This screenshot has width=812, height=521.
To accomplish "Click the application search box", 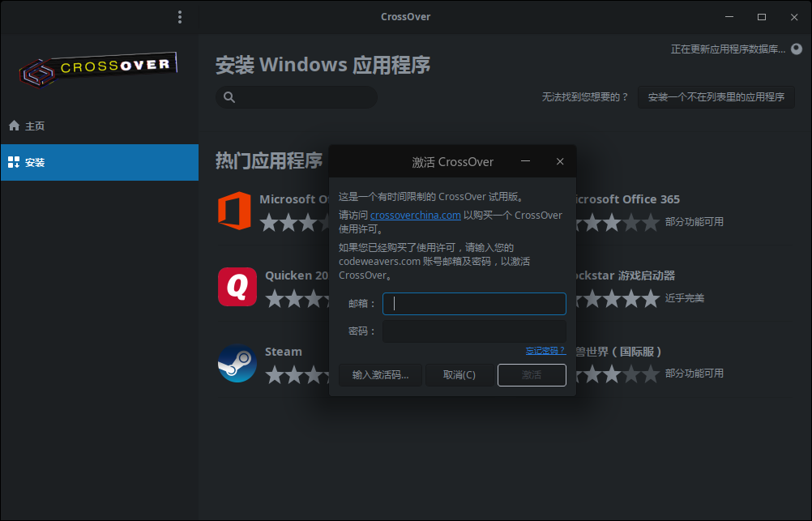I will [x=305, y=97].
